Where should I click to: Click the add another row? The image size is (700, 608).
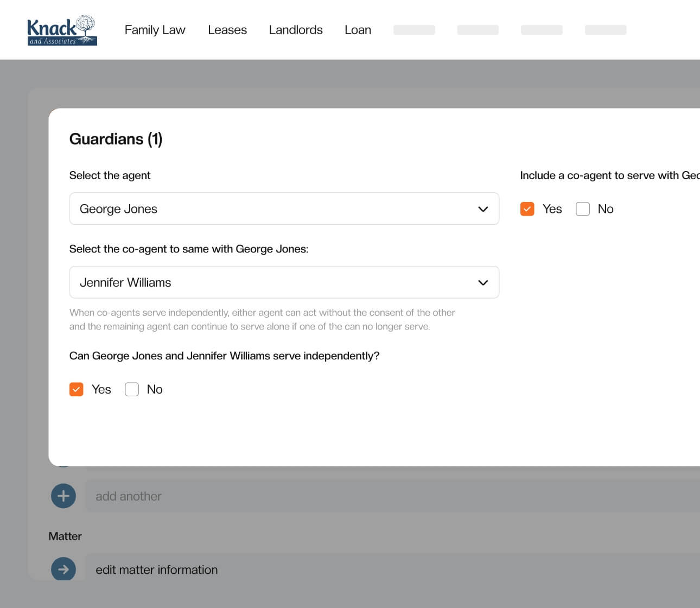pos(380,496)
